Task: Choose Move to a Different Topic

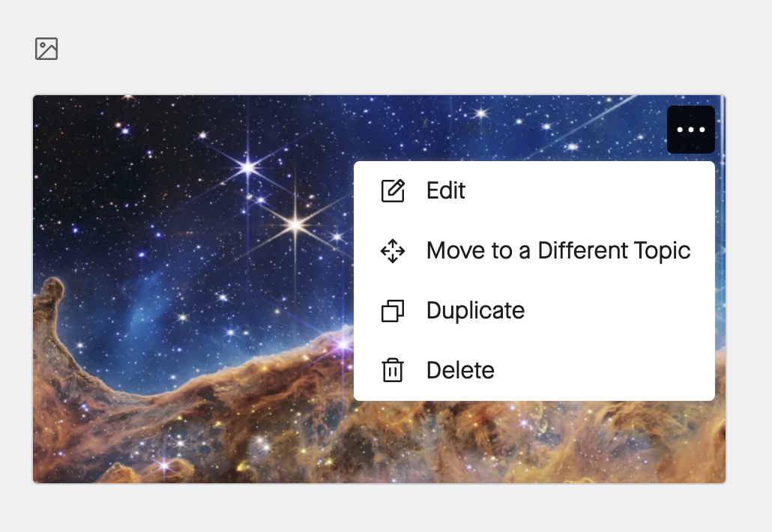Action: [x=558, y=251]
